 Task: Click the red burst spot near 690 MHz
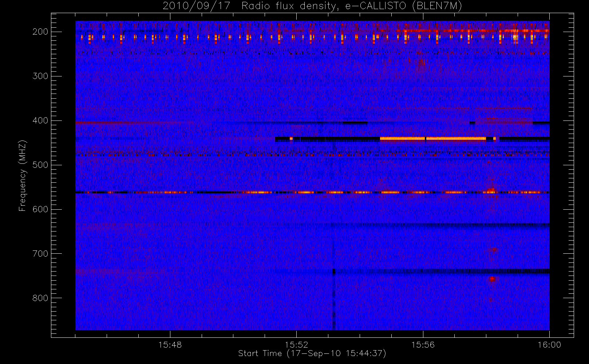tap(494, 250)
